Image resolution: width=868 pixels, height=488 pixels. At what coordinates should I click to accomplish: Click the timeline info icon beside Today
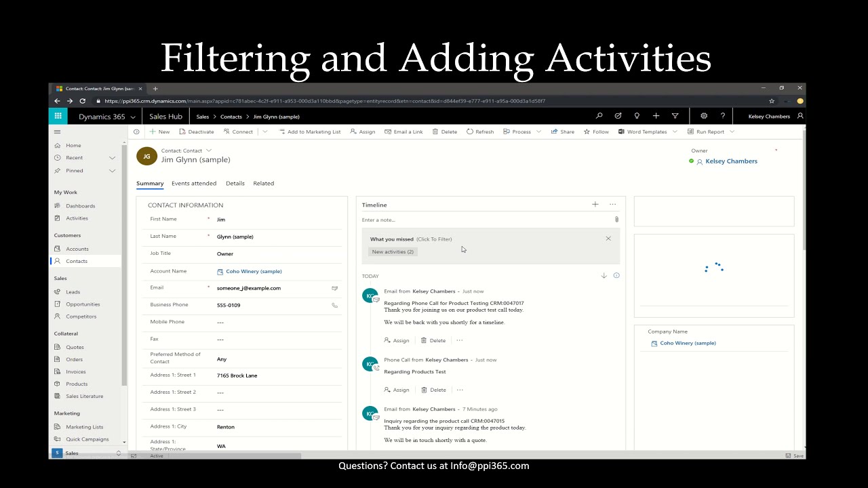(616, 275)
